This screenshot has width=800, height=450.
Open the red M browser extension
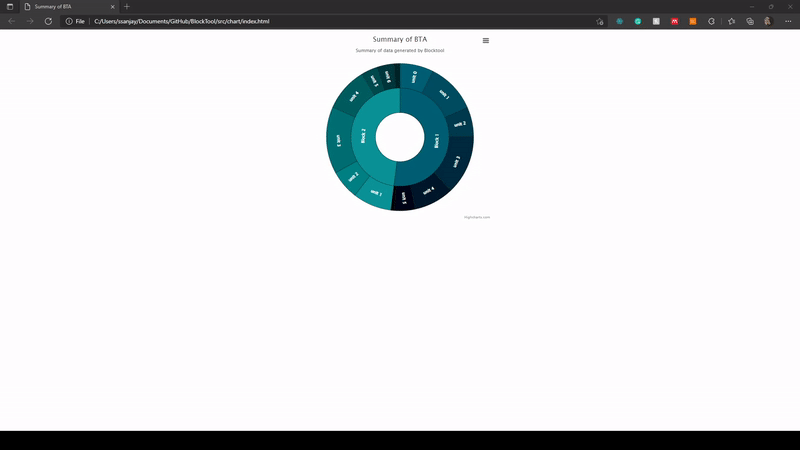(674, 21)
